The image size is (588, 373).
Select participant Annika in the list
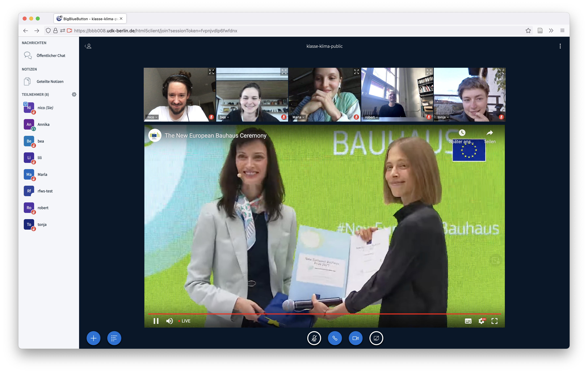click(x=43, y=124)
